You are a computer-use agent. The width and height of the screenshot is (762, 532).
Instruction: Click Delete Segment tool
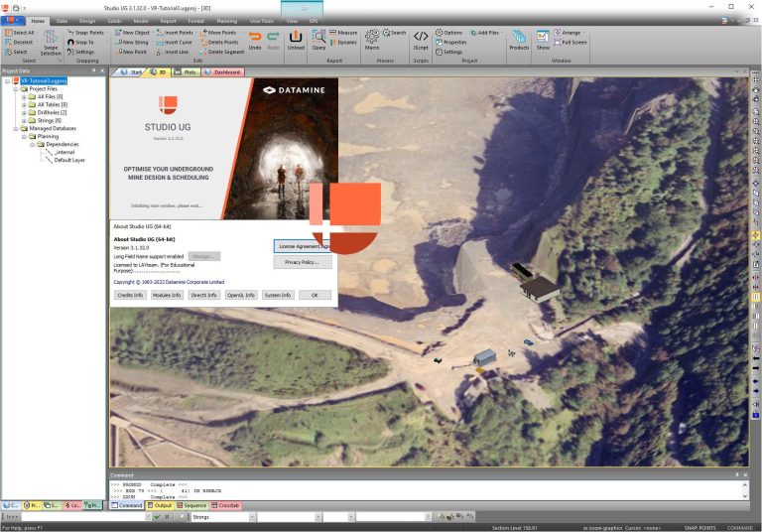pyautogui.click(x=222, y=52)
